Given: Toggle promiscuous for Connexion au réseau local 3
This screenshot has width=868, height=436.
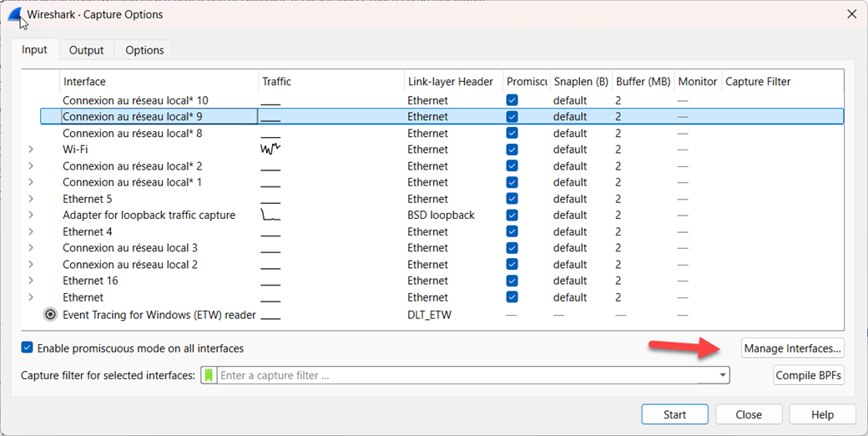Looking at the screenshot, I should 512,247.
